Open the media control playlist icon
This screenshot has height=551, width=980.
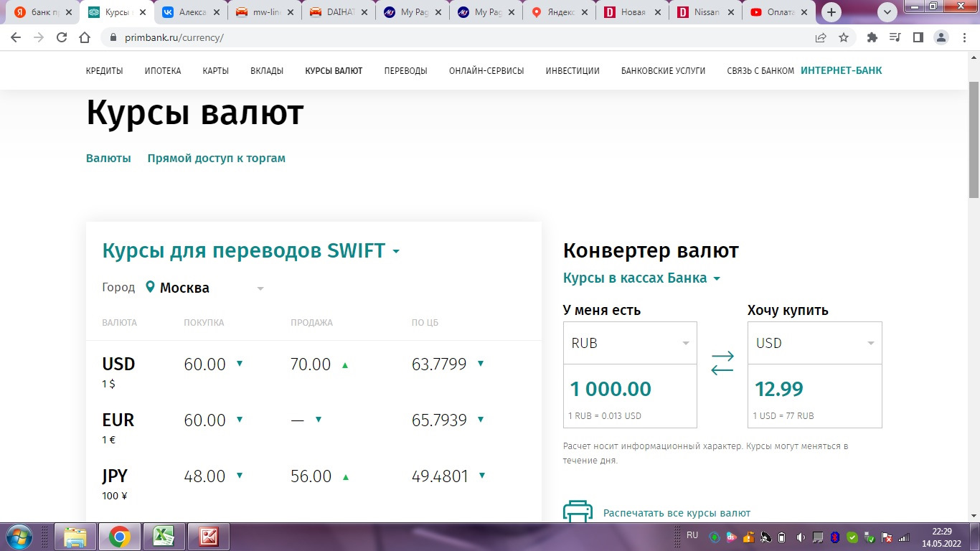coord(895,37)
